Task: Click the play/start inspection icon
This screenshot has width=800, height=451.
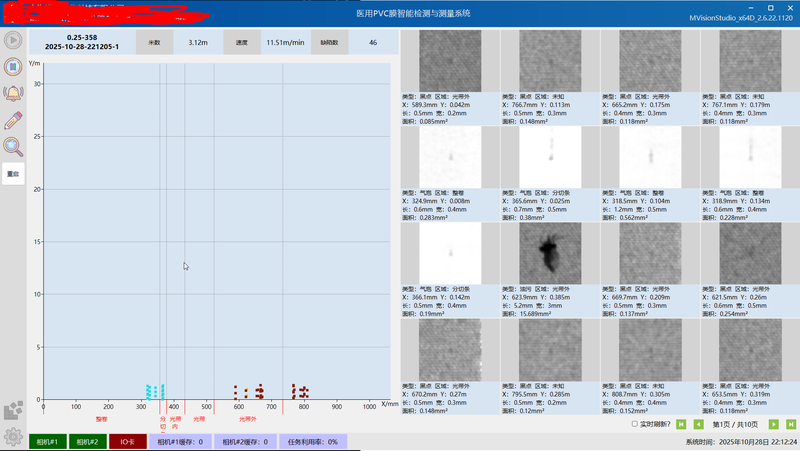Action: (13, 41)
